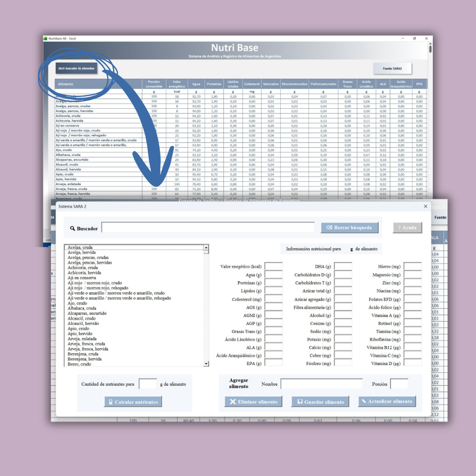Click the Valor energético (kcal) field
The height and width of the screenshot is (476, 476).
point(273,266)
